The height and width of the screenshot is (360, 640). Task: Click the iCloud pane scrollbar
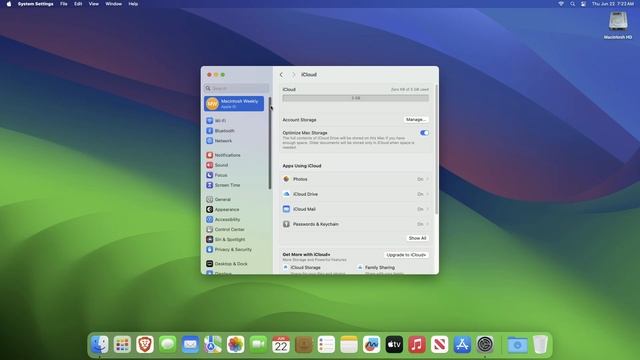tap(437, 149)
